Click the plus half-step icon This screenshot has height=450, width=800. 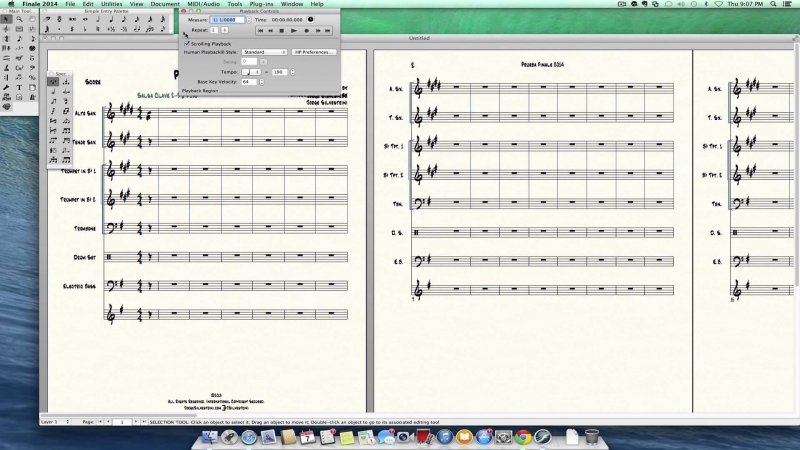pos(111,29)
